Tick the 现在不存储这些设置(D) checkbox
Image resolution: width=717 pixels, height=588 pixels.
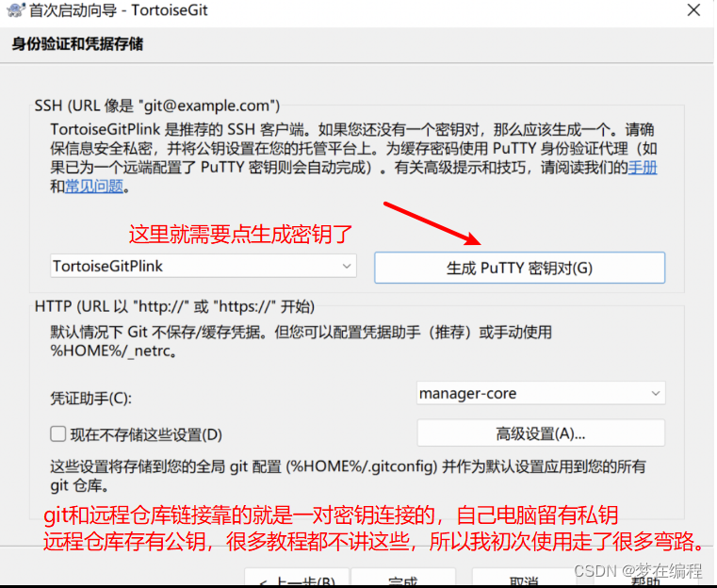58,433
